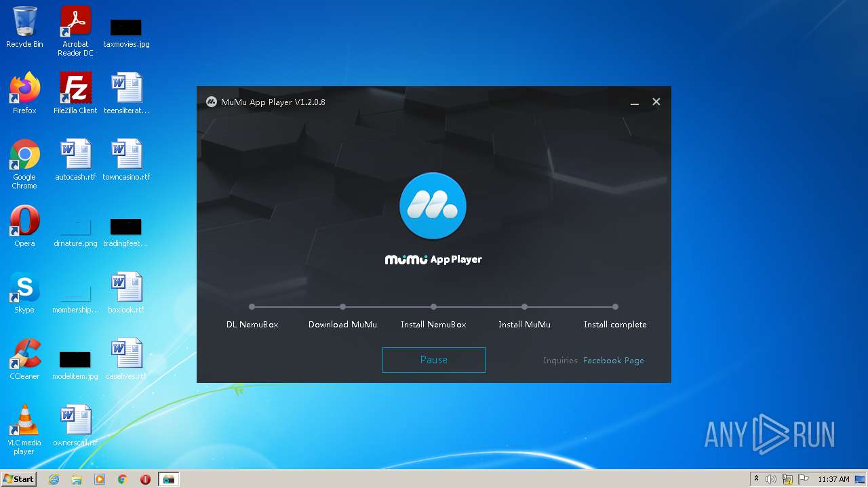Click the MuMu logo in title bar
Image resolution: width=868 pixels, height=488 pixels.
click(212, 102)
